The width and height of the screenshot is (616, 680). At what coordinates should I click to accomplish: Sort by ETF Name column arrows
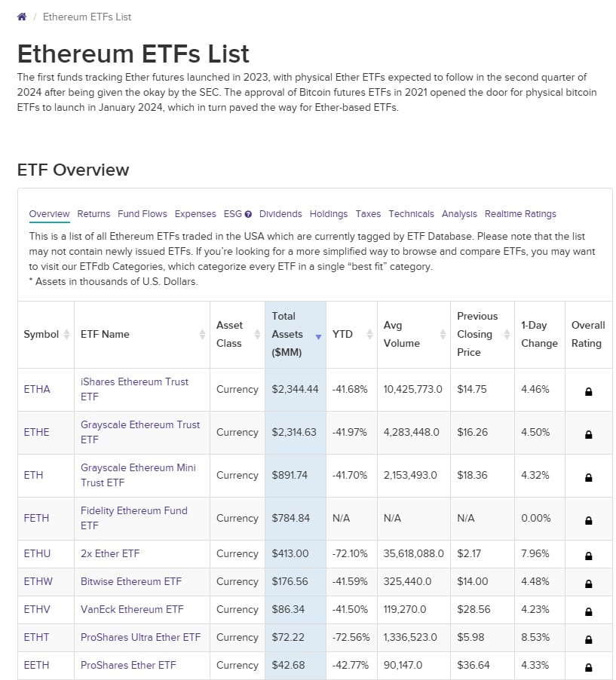tap(202, 335)
